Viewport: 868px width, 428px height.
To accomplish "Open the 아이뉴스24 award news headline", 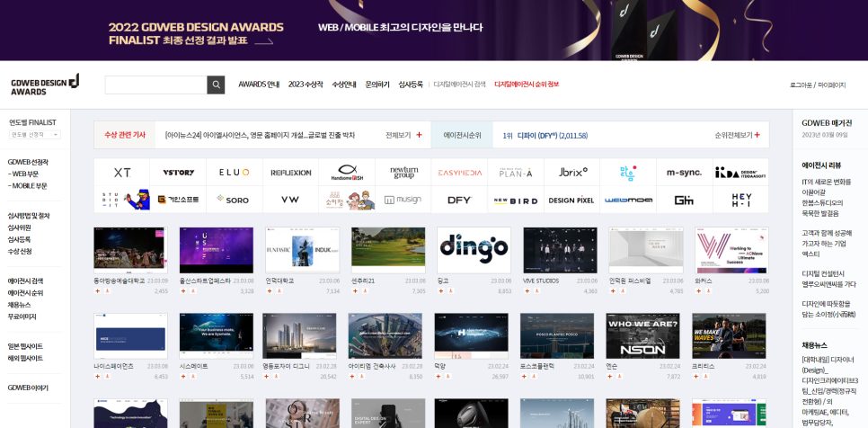I will click(260, 135).
